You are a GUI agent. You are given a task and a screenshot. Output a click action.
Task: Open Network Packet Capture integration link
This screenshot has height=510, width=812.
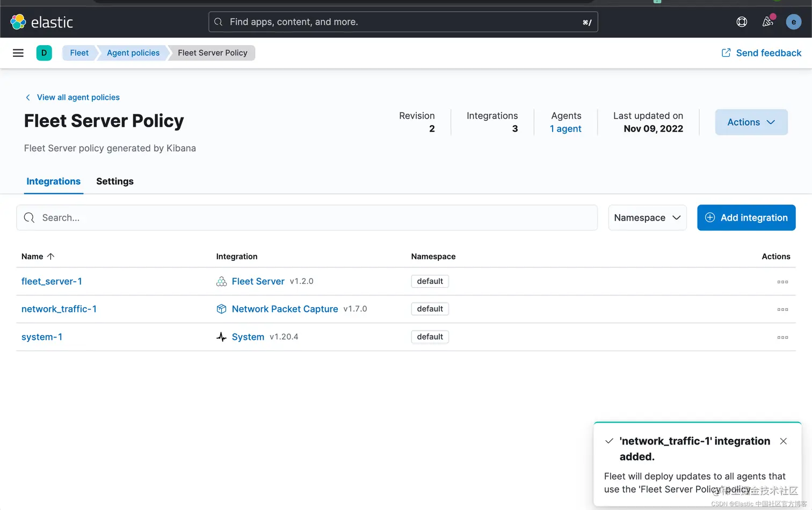[285, 309]
